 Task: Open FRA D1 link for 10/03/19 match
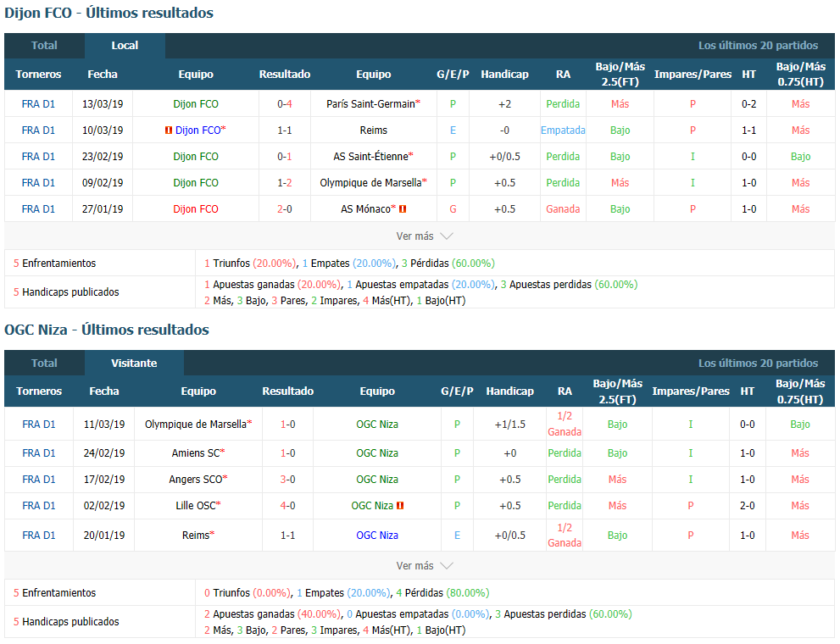pos(38,130)
